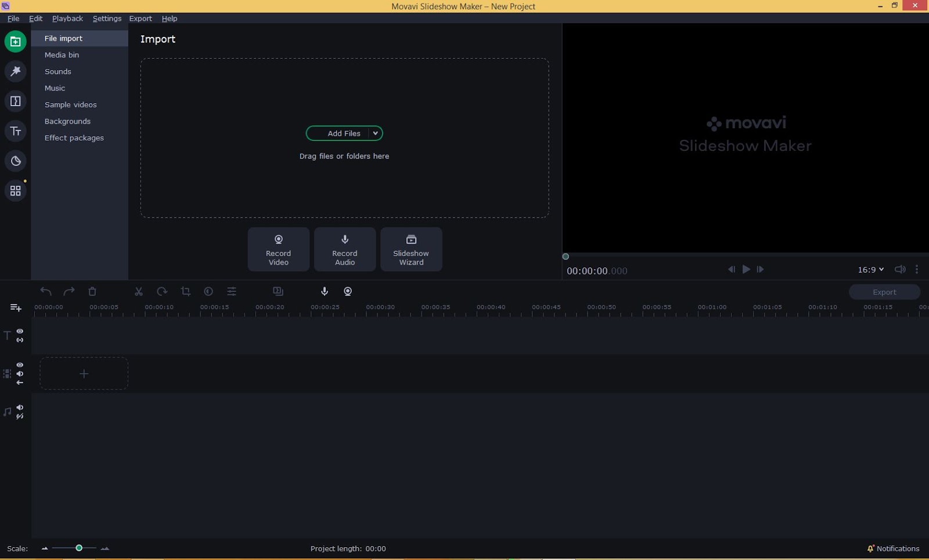Viewport: 929px width, 560px height.
Task: Select Media bin in the side list
Action: [x=80, y=55]
